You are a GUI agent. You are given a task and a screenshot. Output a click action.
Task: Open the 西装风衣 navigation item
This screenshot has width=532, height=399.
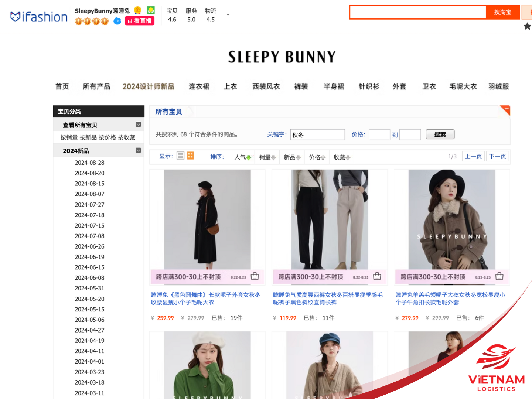pyautogui.click(x=266, y=86)
